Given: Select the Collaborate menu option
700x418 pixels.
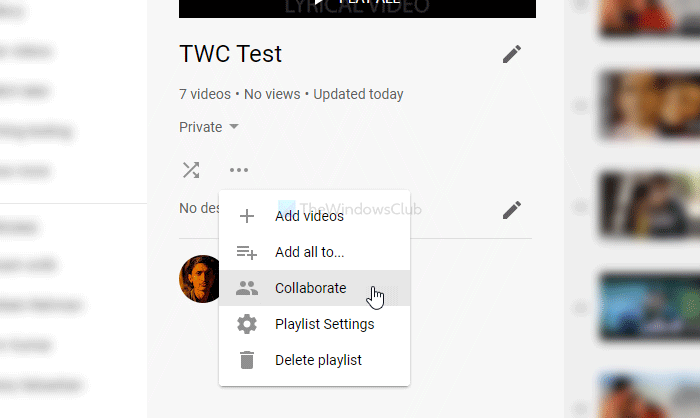Looking at the screenshot, I should (x=310, y=288).
